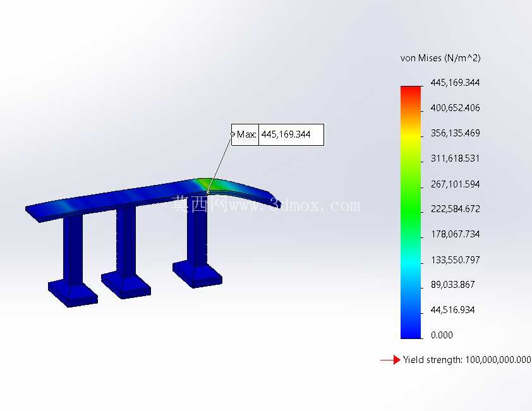Image resolution: width=532 pixels, height=411 pixels.
Task: Click the legend value 400,652.406
Action: (455, 108)
